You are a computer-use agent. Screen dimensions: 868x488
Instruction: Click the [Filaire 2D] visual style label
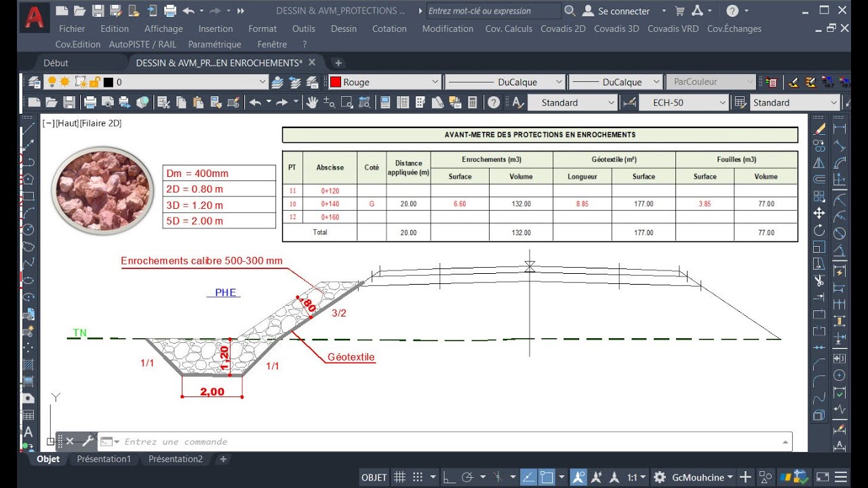100,123
